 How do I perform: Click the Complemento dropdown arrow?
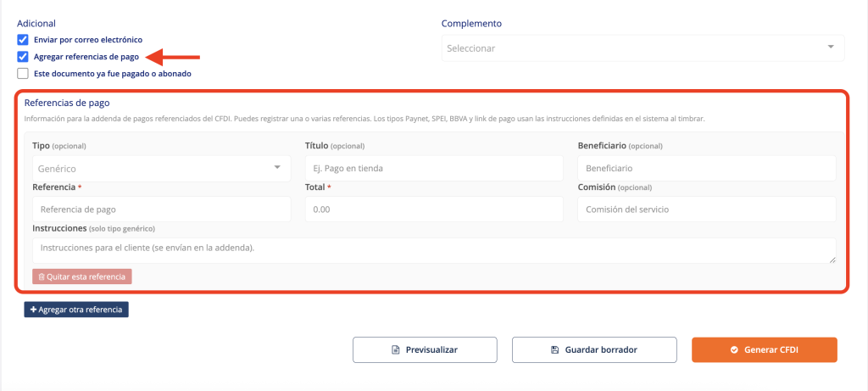(831, 47)
